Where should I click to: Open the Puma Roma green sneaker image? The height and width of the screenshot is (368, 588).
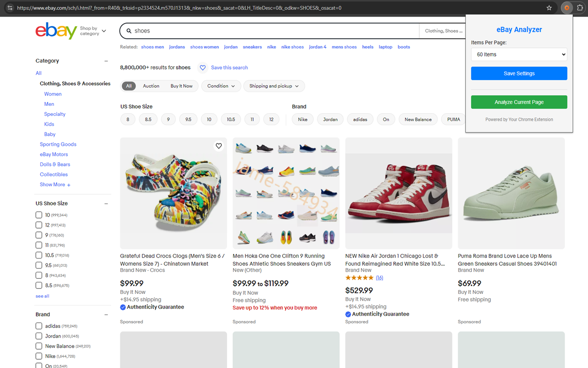511,193
